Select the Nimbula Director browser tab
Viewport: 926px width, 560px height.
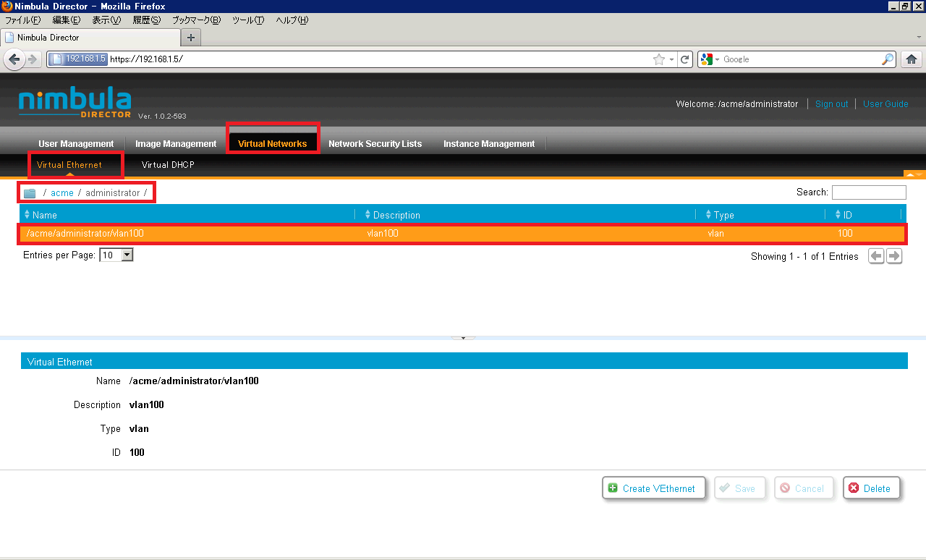point(89,38)
